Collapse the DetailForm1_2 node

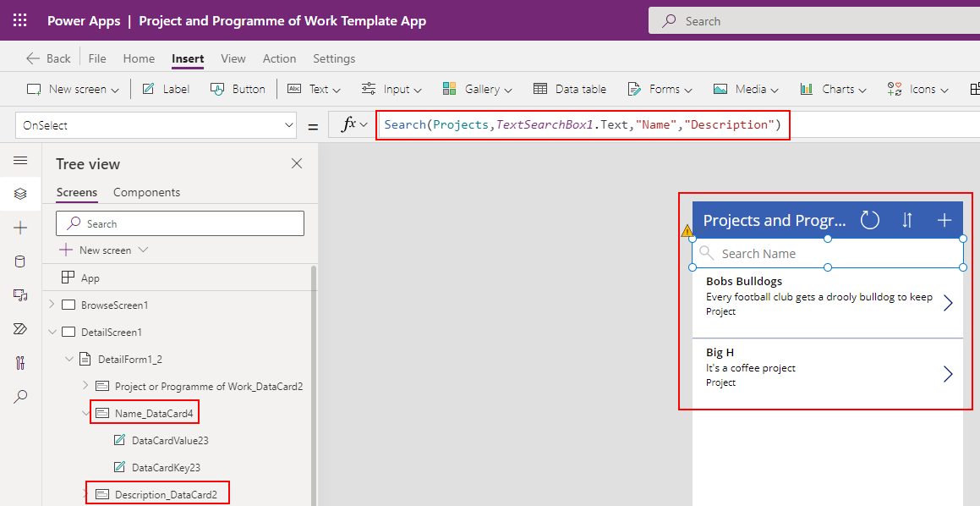pyautogui.click(x=69, y=359)
